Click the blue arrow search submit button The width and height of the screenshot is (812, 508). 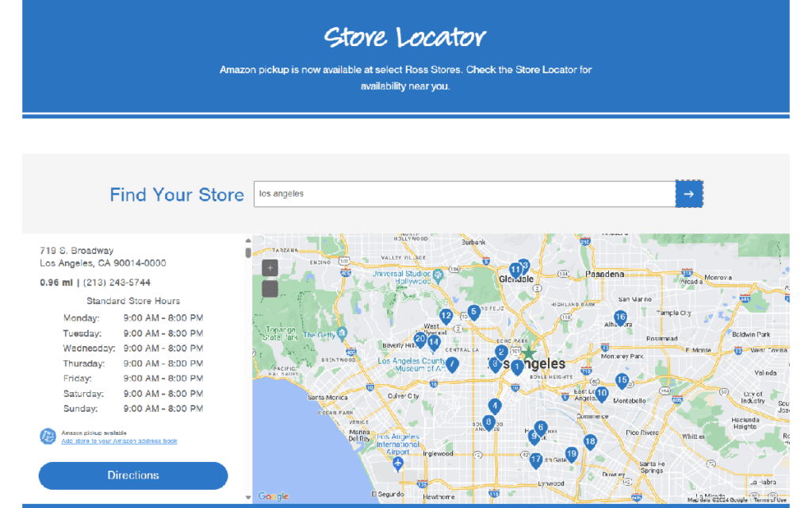coord(688,194)
